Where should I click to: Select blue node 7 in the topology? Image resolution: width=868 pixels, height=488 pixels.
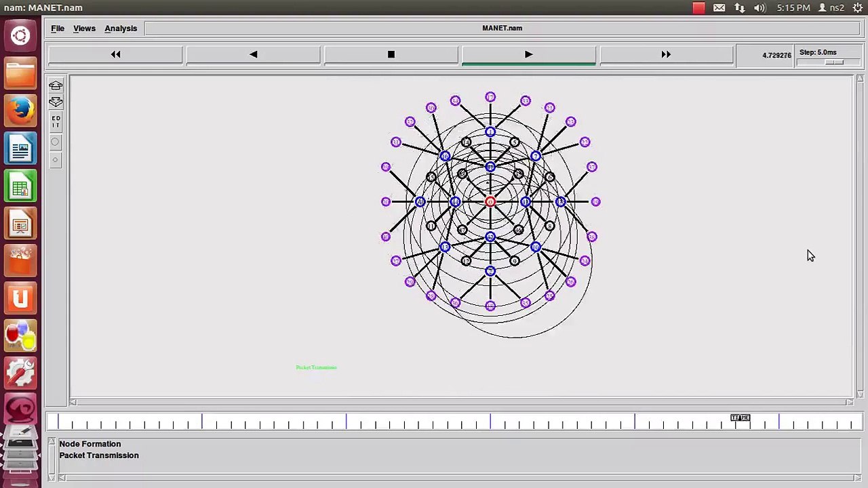(536, 157)
